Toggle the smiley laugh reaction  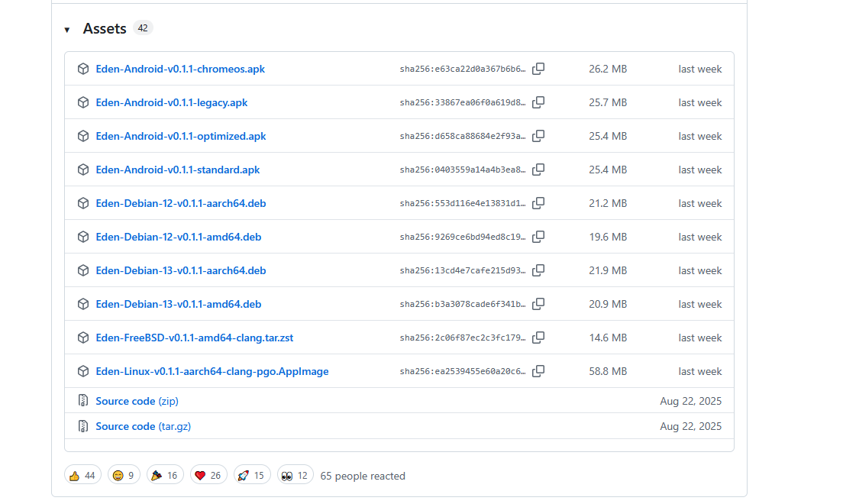coord(125,476)
